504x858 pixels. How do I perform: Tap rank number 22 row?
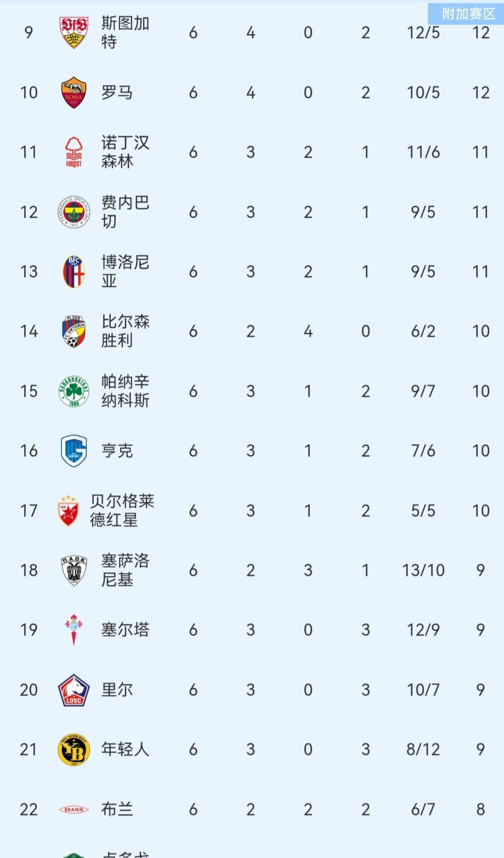point(29,809)
